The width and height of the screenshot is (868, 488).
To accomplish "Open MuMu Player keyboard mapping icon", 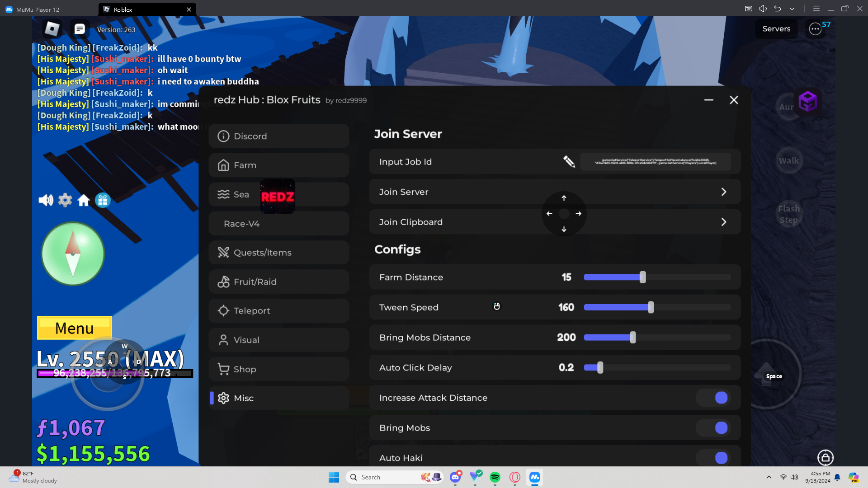I will click(749, 9).
